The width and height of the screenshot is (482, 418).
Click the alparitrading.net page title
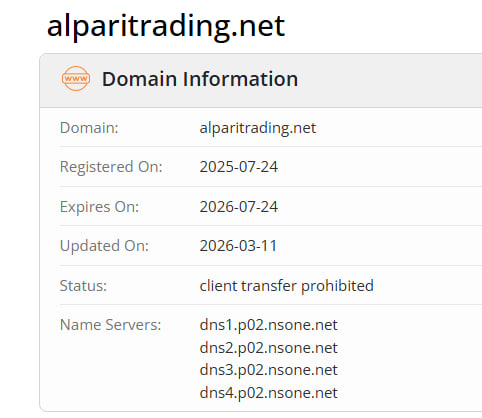pyautogui.click(x=166, y=26)
